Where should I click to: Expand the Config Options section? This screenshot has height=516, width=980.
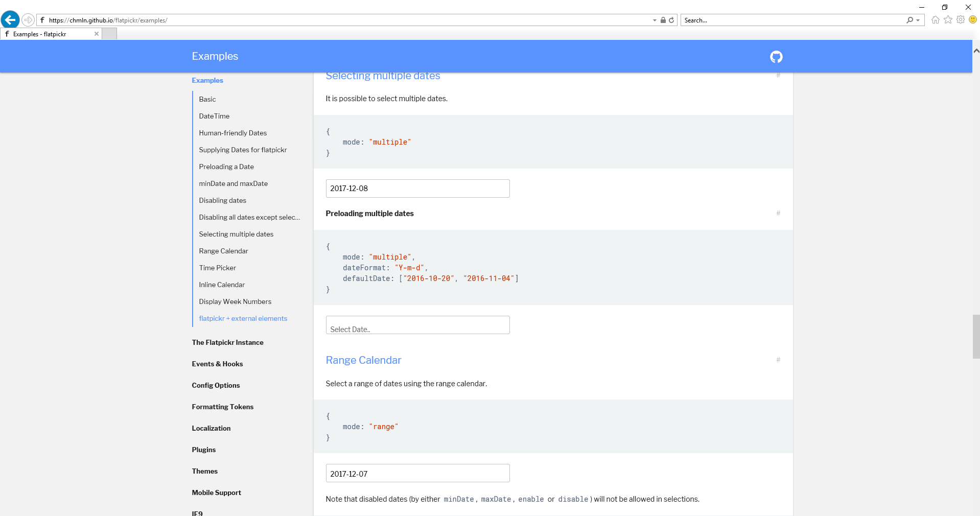pyautogui.click(x=216, y=385)
